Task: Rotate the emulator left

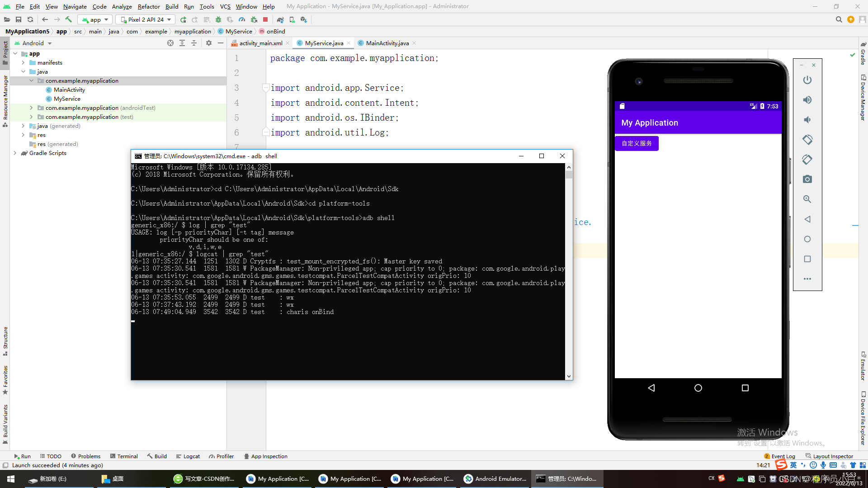Action: (x=807, y=140)
